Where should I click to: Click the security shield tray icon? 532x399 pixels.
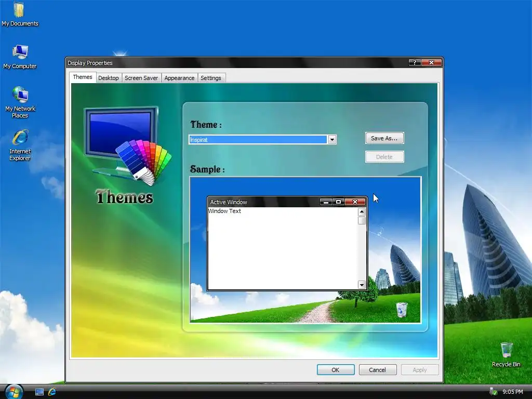pyautogui.click(x=494, y=392)
